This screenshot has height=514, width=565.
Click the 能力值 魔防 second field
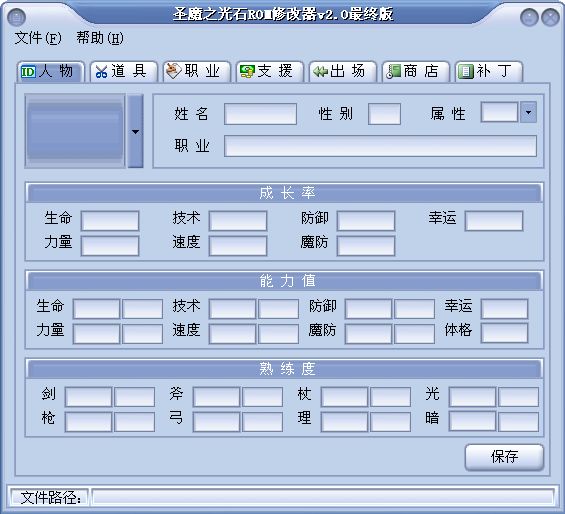click(x=414, y=334)
